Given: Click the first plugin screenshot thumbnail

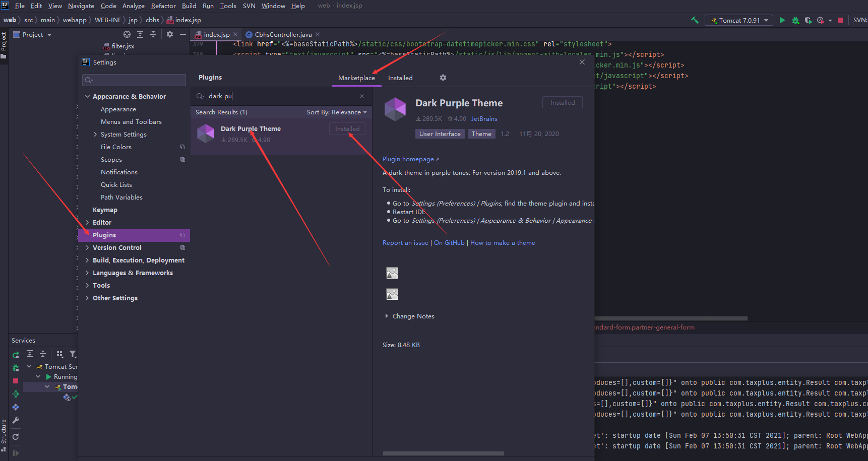Looking at the screenshot, I should [x=392, y=273].
